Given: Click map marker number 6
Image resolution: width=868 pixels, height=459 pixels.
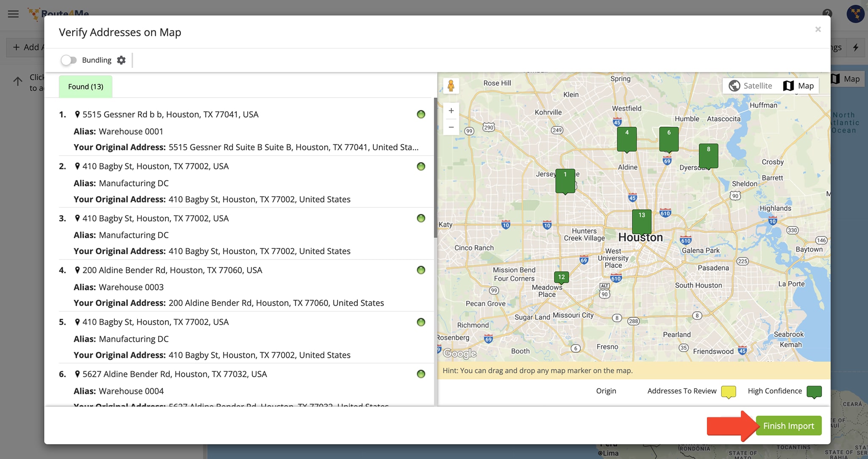Looking at the screenshot, I should point(669,140).
